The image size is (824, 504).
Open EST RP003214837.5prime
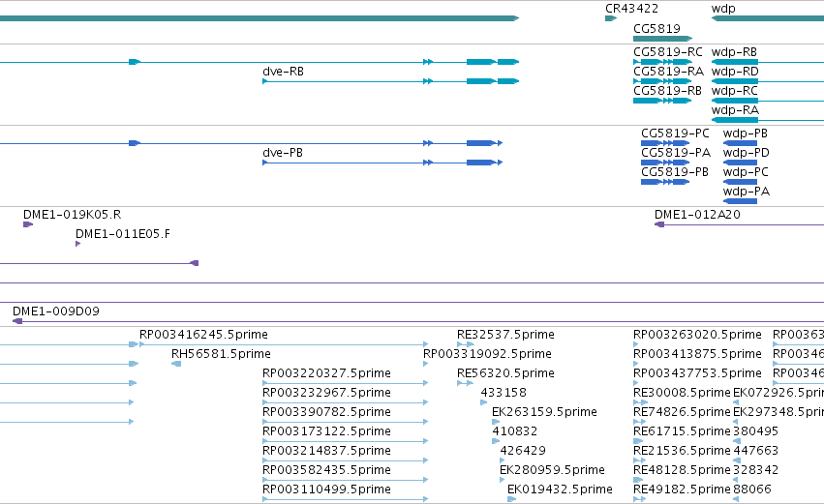pos(327,452)
